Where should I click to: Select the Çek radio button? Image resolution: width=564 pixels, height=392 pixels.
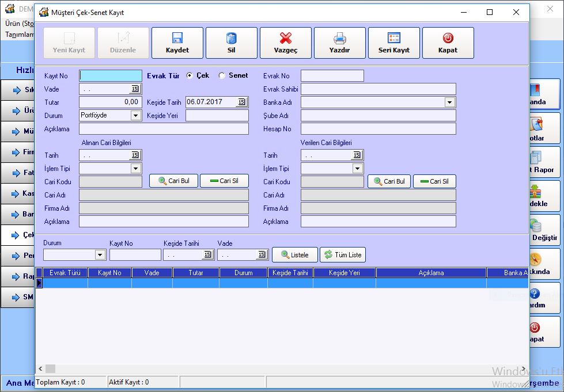point(190,75)
